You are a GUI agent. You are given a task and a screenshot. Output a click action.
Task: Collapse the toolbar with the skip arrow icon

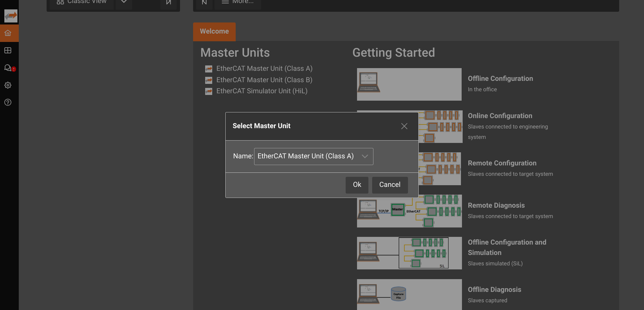click(168, 2)
